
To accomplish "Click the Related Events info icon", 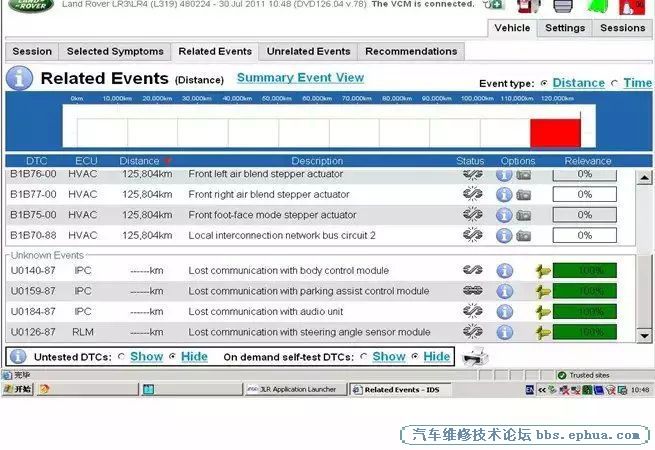I will pos(20,78).
